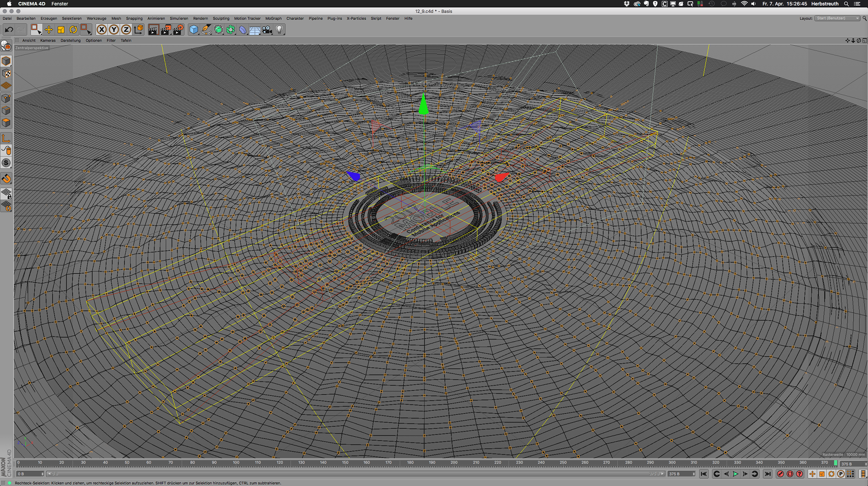Screen dimensions: 868x486
Task: Switch to Polygons mode
Action: pyautogui.click(x=6, y=122)
